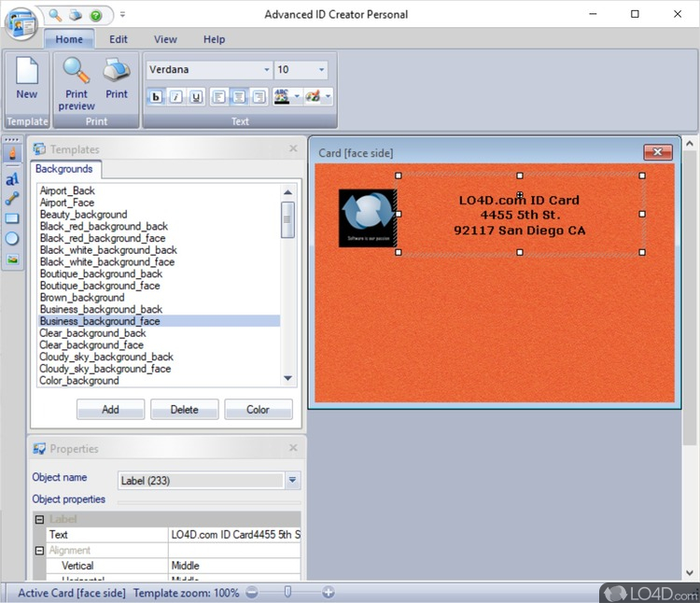Viewport: 700px width, 603px height.
Task: Zoom in with the plus icon
Action: [x=329, y=593]
